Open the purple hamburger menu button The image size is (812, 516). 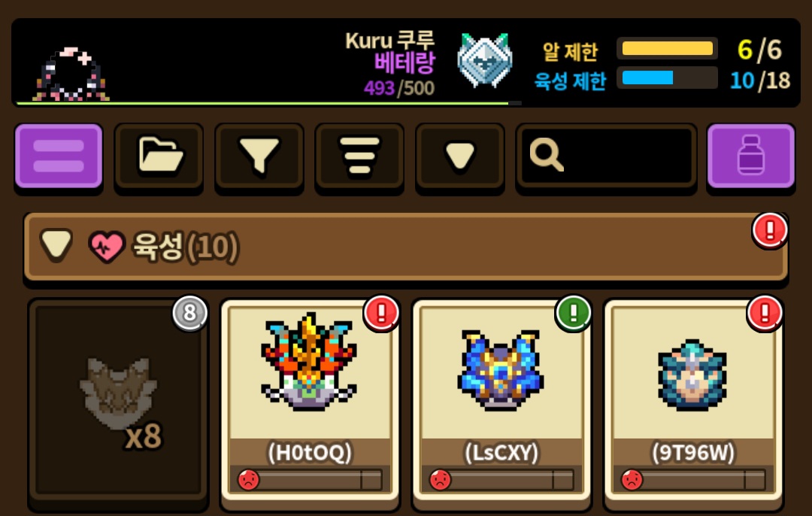[x=59, y=156]
